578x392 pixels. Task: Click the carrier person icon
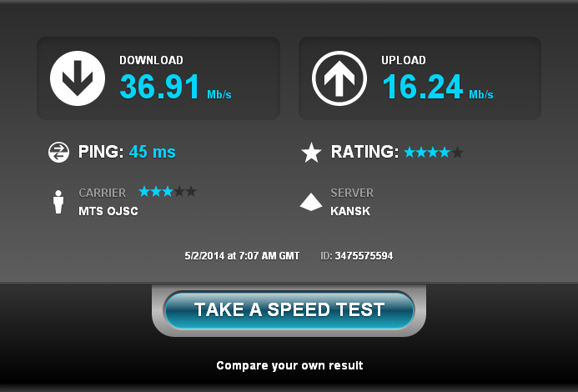(58, 202)
